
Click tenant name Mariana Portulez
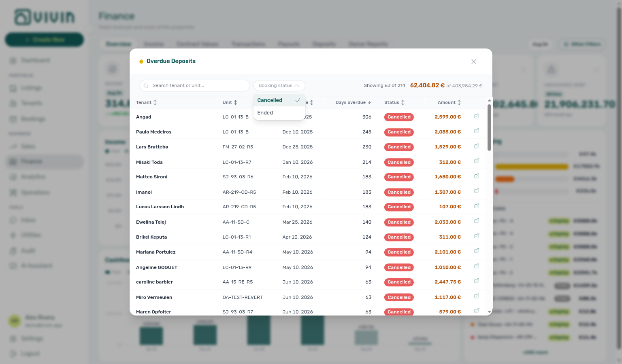[x=155, y=252]
